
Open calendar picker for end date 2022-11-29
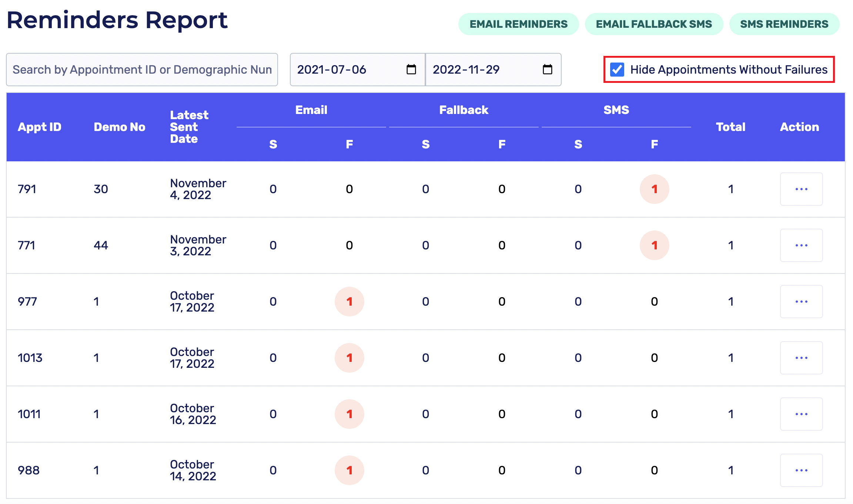click(547, 70)
